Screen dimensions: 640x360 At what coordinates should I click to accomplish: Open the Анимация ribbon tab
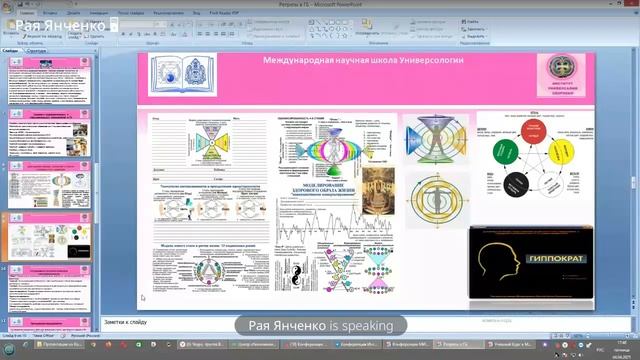[x=99, y=13]
